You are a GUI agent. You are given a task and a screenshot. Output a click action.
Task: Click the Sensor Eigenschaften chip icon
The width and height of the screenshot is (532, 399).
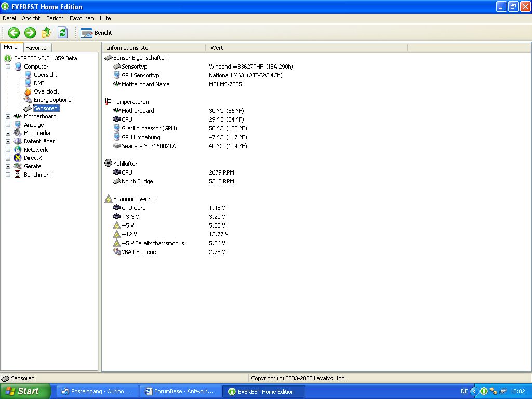pos(109,58)
